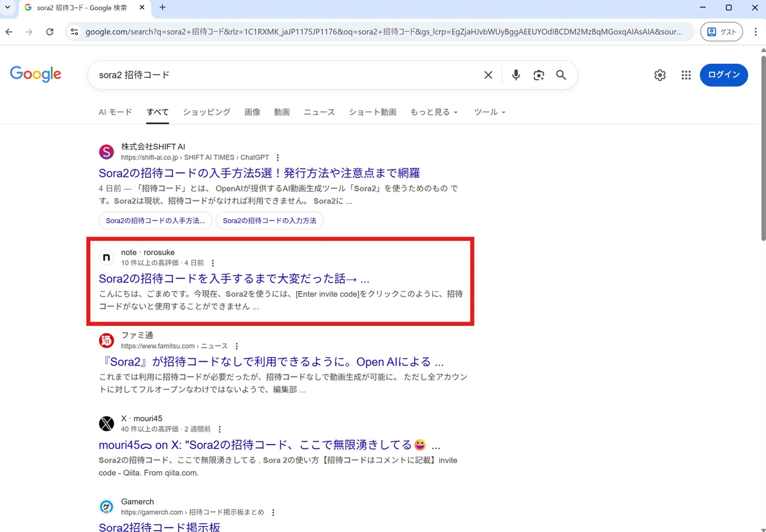Open more options for Famitsu result

pyautogui.click(x=237, y=346)
